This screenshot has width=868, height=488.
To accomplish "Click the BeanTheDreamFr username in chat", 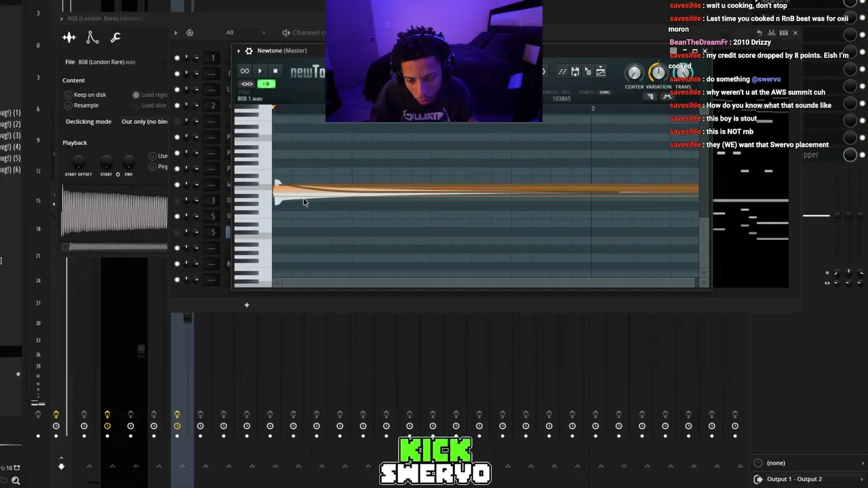I will pyautogui.click(x=698, y=42).
